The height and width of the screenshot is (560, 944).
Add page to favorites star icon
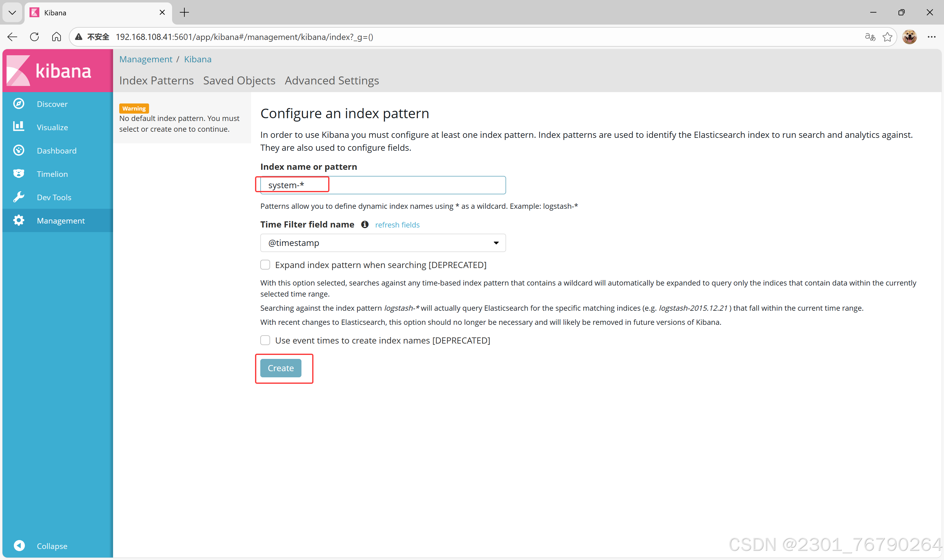pos(887,37)
